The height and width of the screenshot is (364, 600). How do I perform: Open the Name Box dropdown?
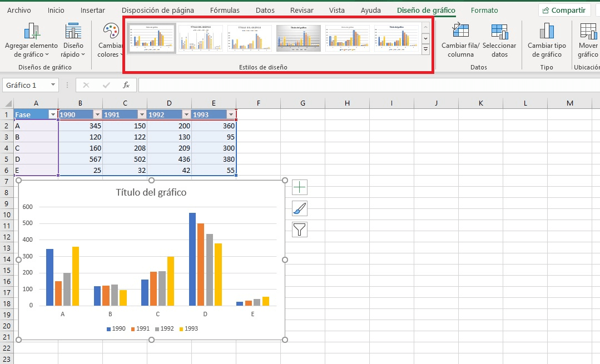[x=53, y=85]
